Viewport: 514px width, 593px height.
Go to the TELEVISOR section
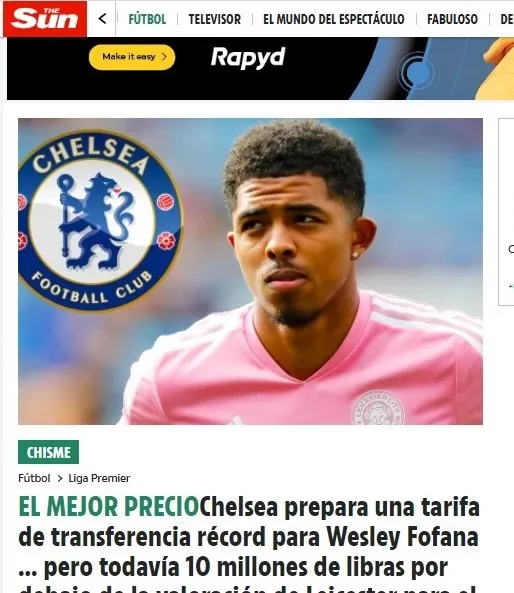pos(214,19)
